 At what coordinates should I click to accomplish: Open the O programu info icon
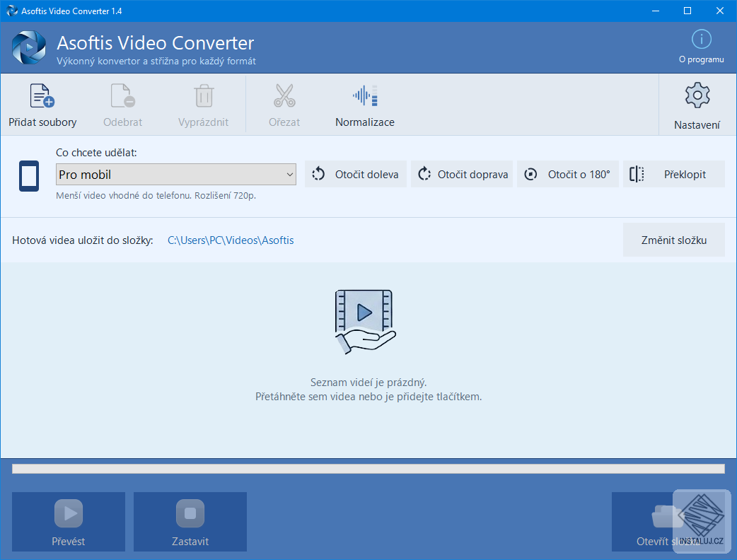pyautogui.click(x=701, y=40)
